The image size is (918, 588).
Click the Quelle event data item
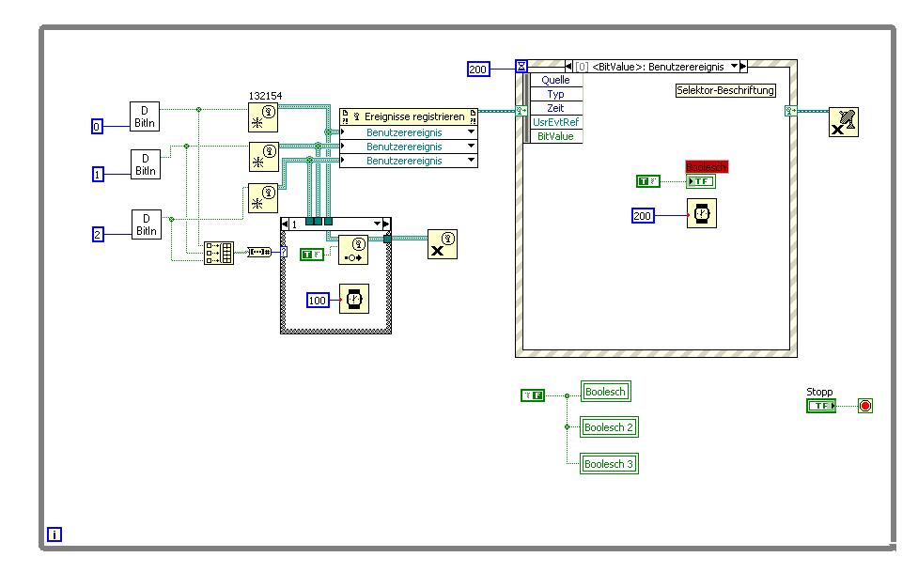tap(555, 80)
